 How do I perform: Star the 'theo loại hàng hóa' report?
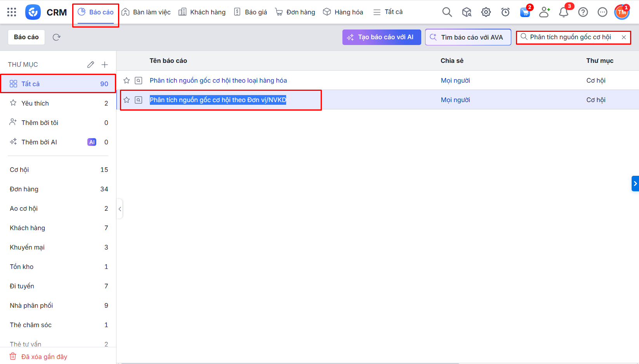(127, 80)
